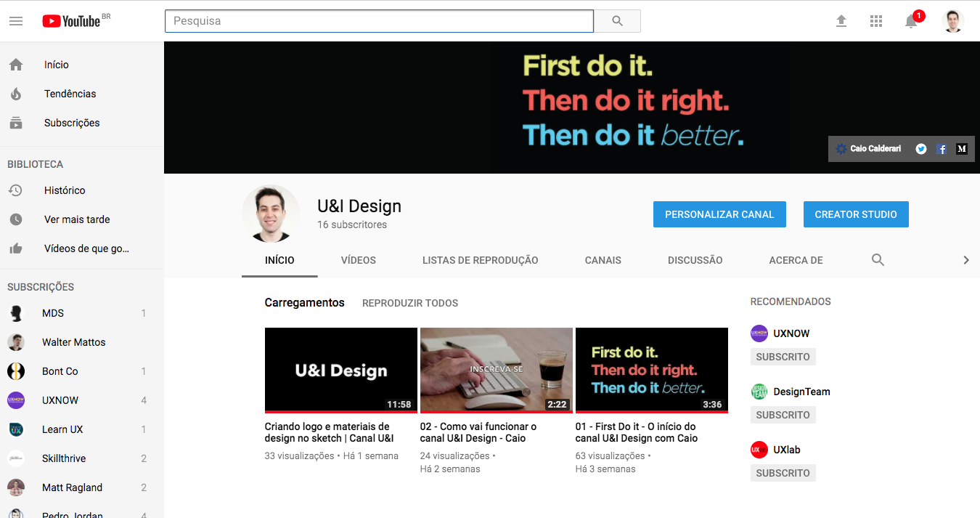The height and width of the screenshot is (518, 980).
Task: Search within channel magnifier icon
Action: tap(878, 260)
